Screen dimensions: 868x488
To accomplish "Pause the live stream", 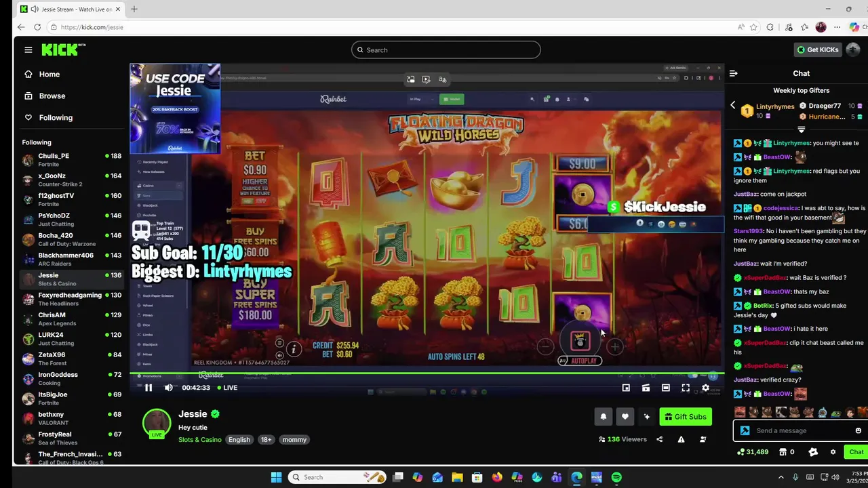I will click(149, 388).
